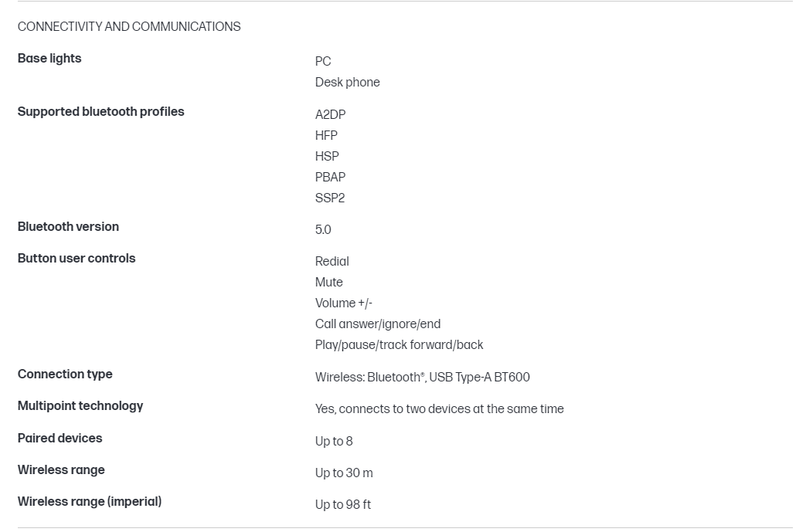Select the SSP2 profile text
Image resolution: width=806 pixels, height=532 pixels.
tap(330, 198)
